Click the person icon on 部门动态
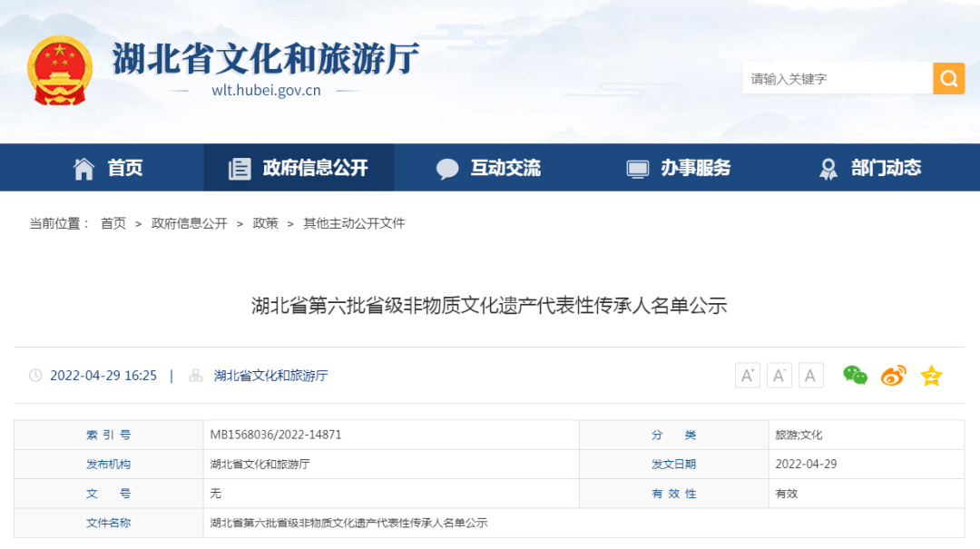Screen dimensions: 980x549 pyautogui.click(x=827, y=167)
